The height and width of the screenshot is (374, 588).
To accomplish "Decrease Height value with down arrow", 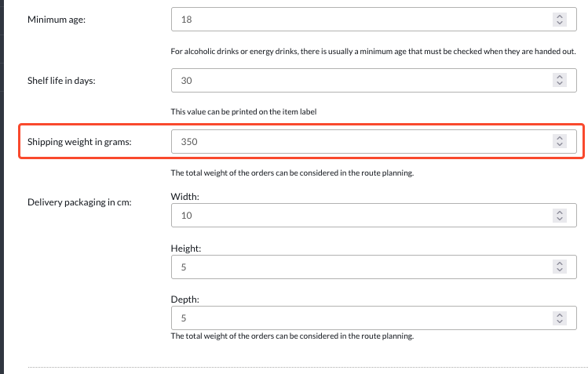I will (x=560, y=270).
